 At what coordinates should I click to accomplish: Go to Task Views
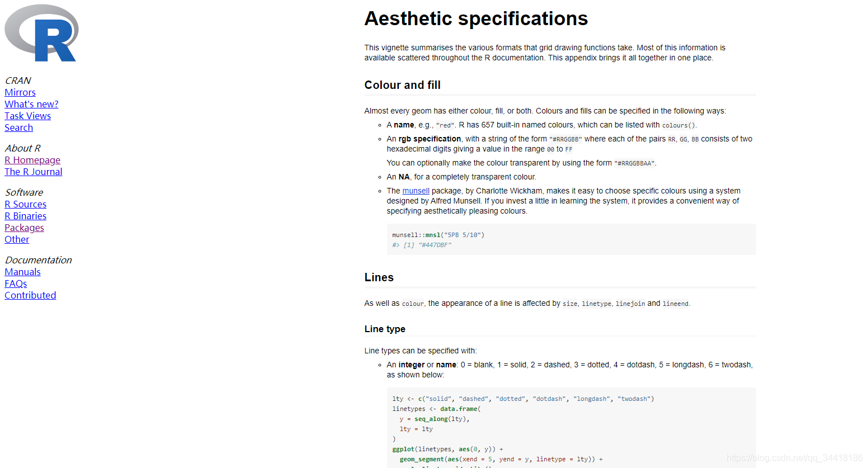(28, 116)
